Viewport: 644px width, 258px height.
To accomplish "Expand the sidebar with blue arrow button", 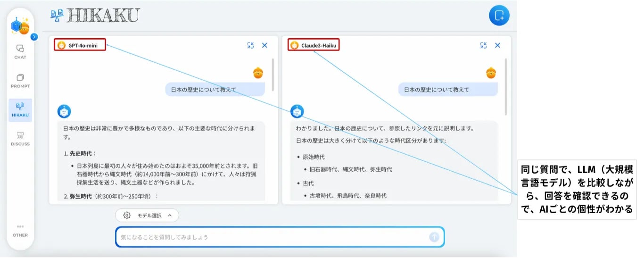I will coord(34,37).
